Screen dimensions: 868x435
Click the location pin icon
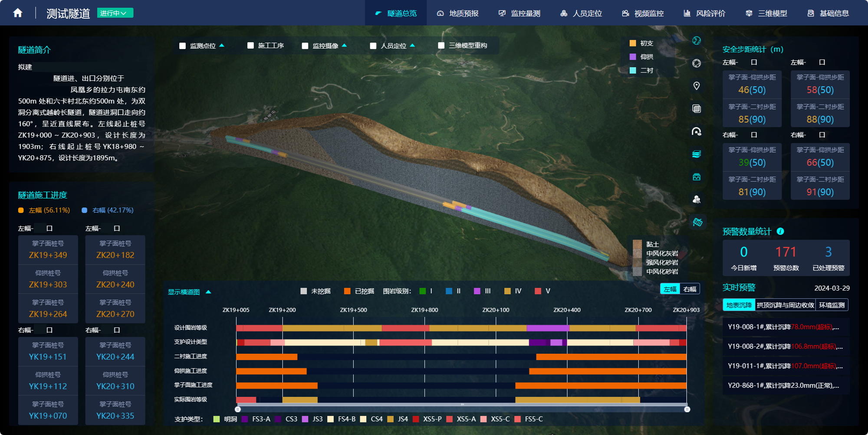697,86
